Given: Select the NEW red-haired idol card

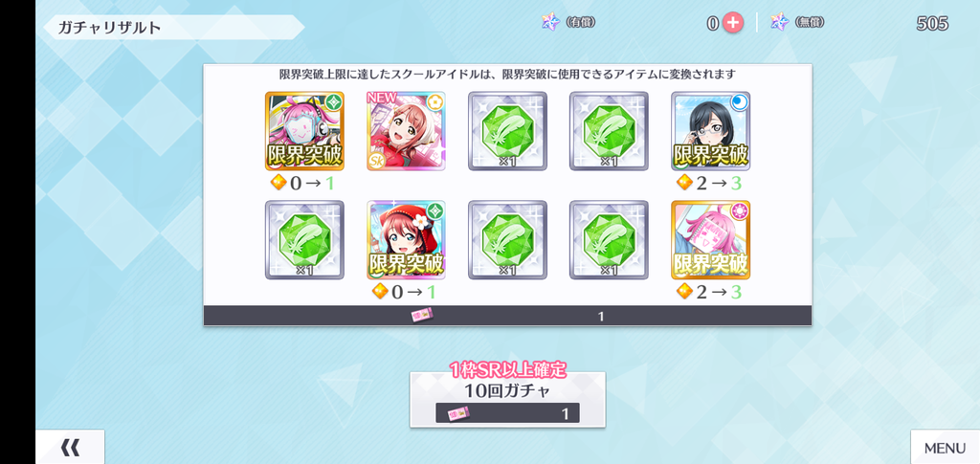Looking at the screenshot, I should 406,131.
